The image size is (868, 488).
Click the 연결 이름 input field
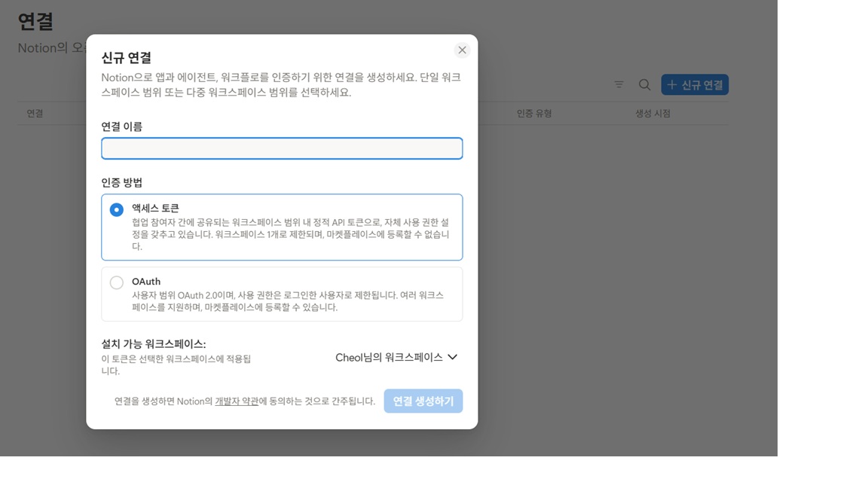coord(282,148)
